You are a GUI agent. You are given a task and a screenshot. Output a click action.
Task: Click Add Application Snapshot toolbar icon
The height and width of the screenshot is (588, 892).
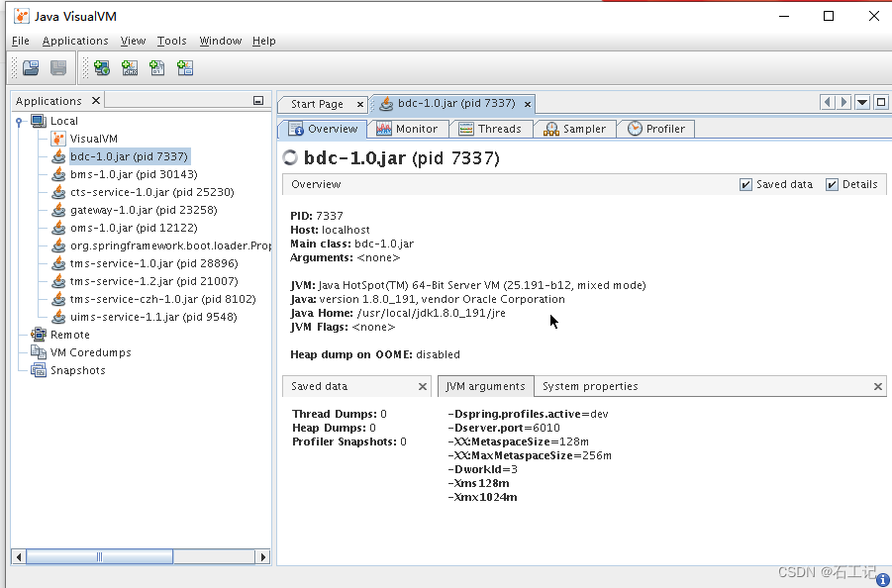pyautogui.click(x=185, y=68)
